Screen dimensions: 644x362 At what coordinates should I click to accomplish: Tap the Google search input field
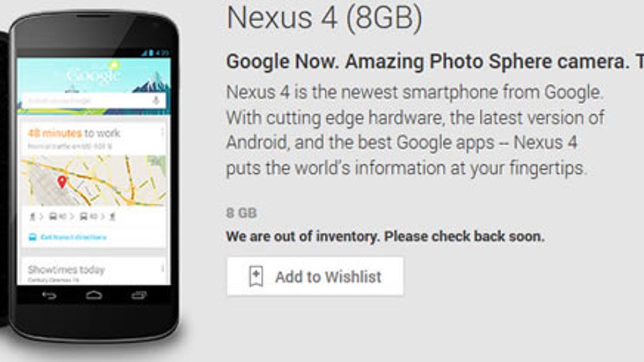[80, 100]
